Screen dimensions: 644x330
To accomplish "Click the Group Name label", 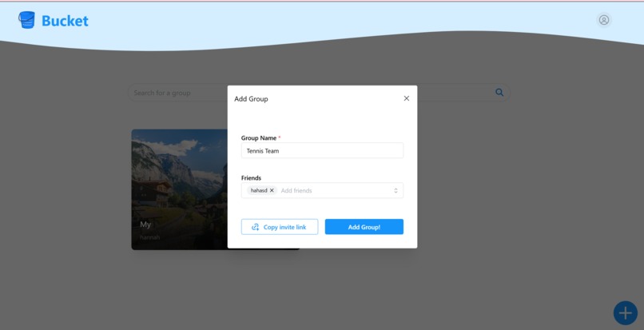I will [x=259, y=138].
